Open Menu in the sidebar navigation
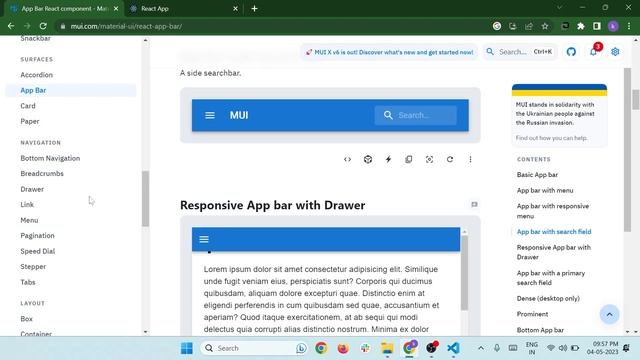Viewport: 640px width, 360px height. pos(29,220)
